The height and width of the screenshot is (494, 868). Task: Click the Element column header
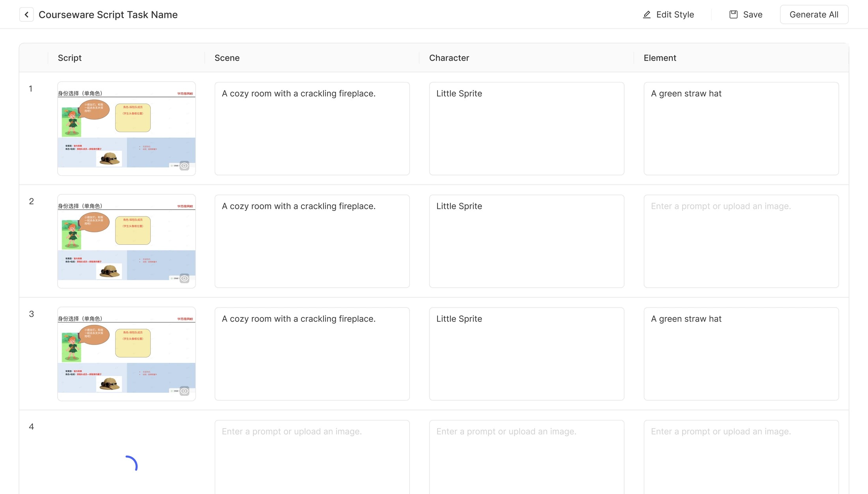660,58
